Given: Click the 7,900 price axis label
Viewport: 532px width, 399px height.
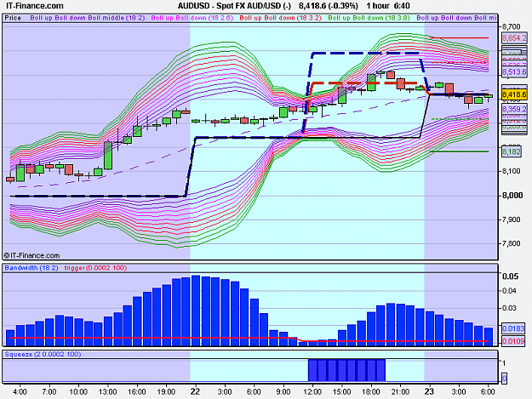Looking at the screenshot, I should tap(512, 219).
